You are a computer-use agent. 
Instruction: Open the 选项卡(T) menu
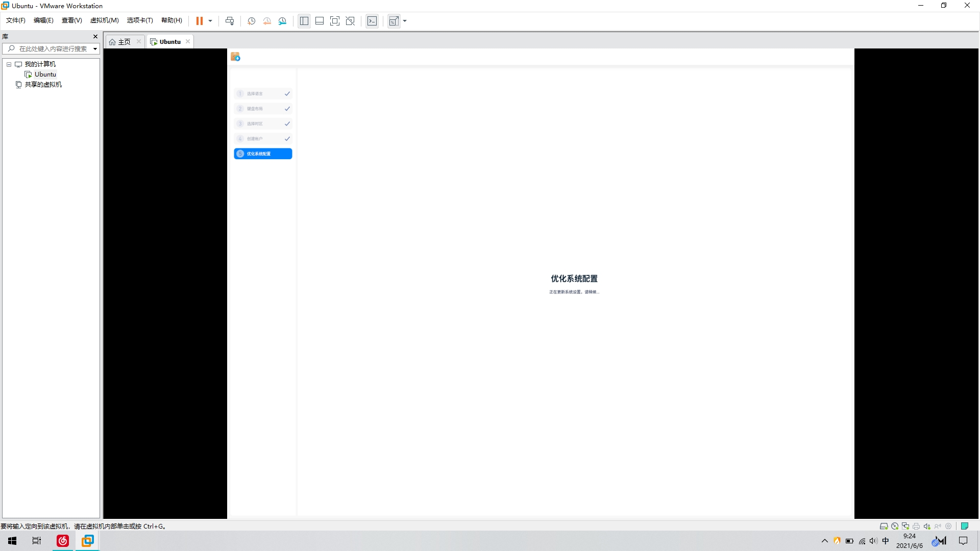click(140, 20)
